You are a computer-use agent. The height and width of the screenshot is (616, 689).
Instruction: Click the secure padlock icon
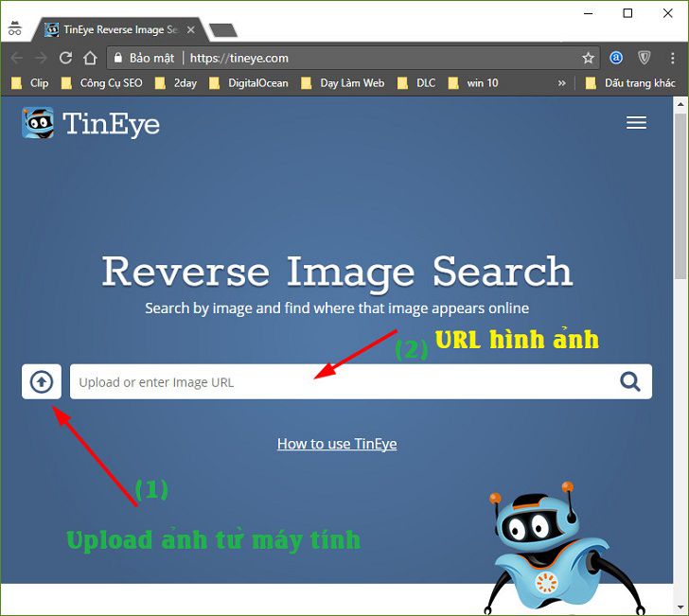coord(117,58)
